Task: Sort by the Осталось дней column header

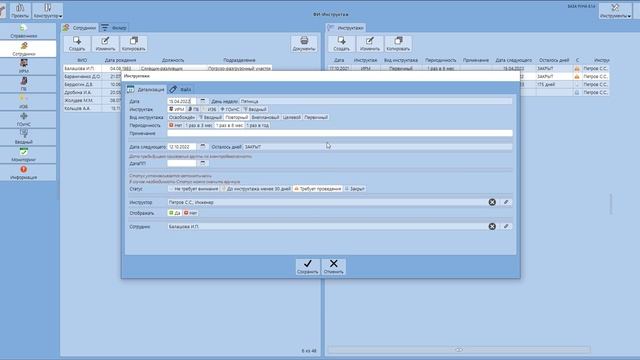Action: (x=554, y=60)
